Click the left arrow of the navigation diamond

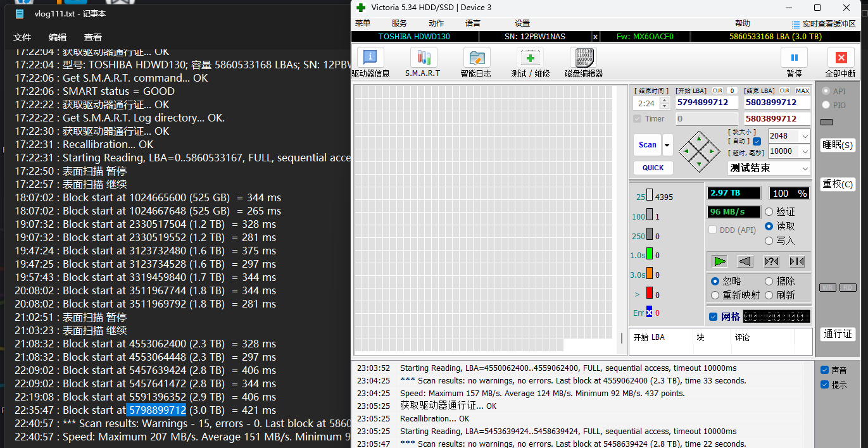(686, 151)
